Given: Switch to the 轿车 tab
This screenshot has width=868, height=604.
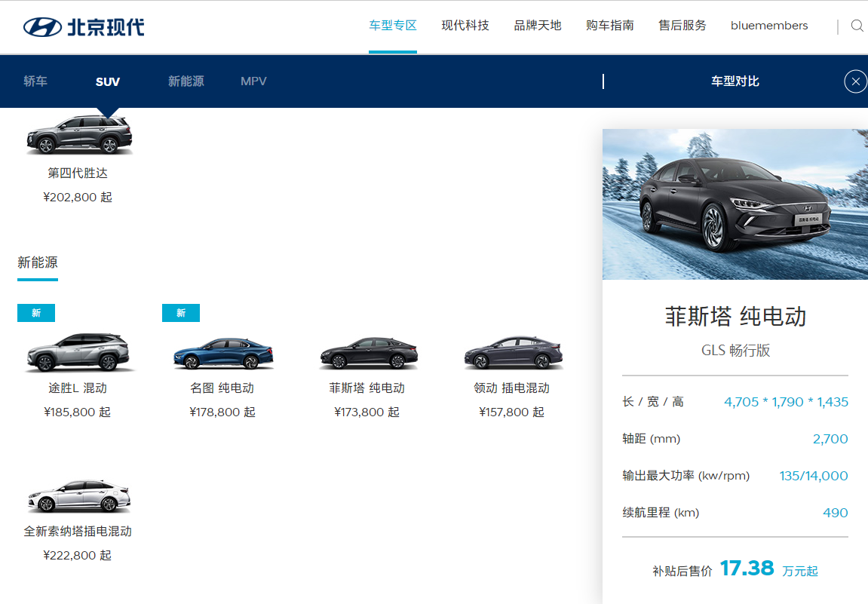Looking at the screenshot, I should 35,81.
